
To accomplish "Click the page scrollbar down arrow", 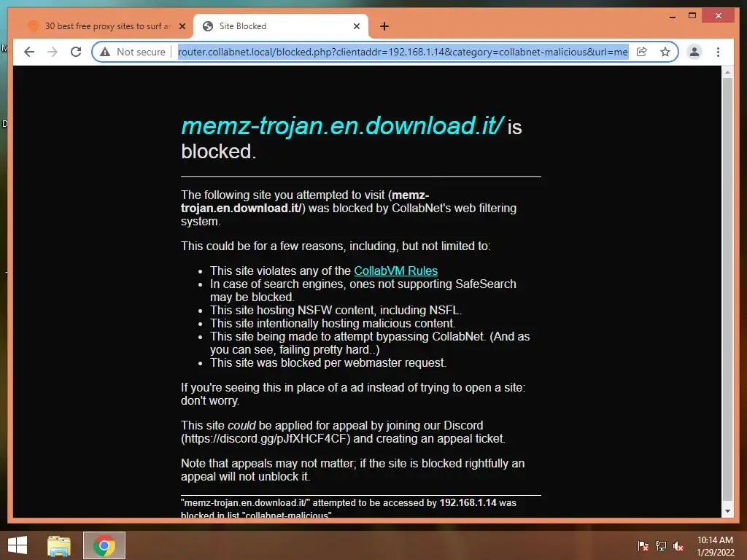I will (x=727, y=511).
